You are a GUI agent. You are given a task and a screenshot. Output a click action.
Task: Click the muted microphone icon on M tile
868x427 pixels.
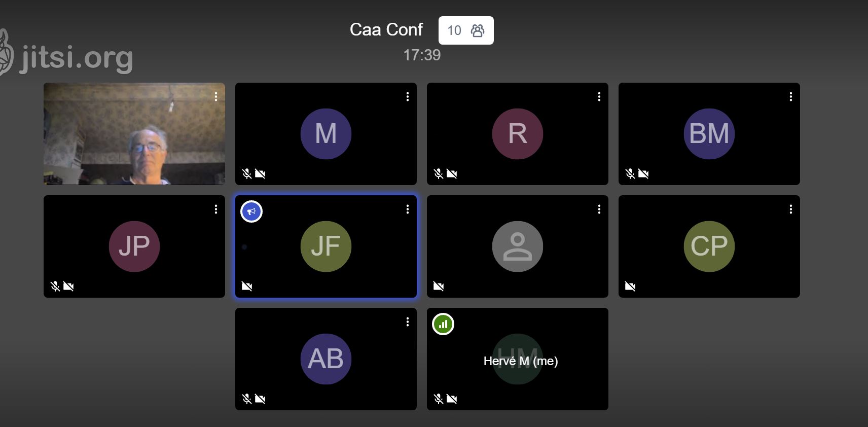tap(247, 174)
